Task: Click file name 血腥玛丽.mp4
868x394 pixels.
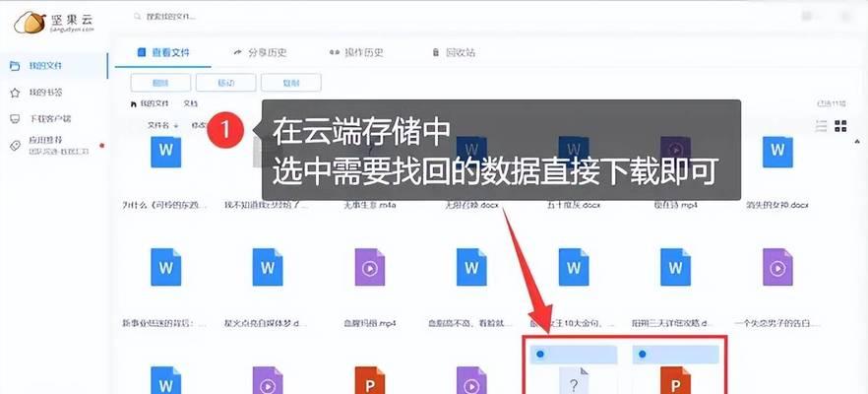Action: pos(370,322)
